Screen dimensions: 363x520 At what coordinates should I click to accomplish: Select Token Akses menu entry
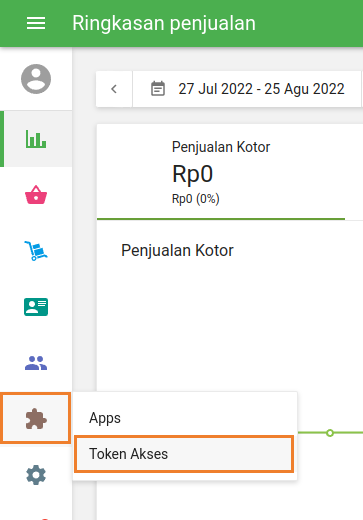(184, 454)
